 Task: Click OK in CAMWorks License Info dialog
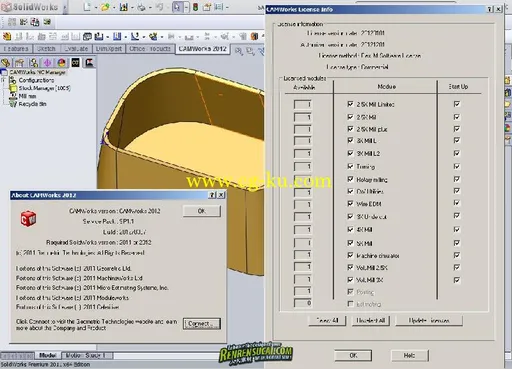coord(353,355)
